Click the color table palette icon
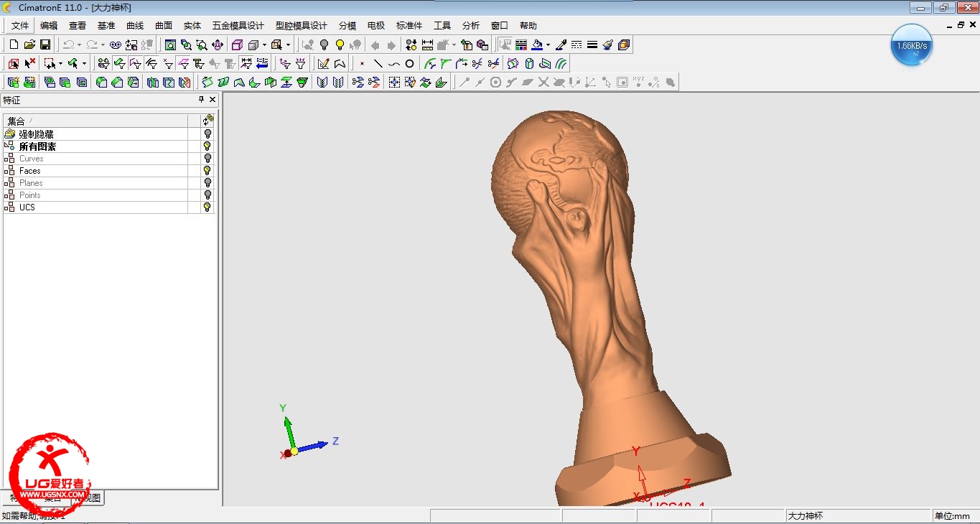 click(x=521, y=45)
